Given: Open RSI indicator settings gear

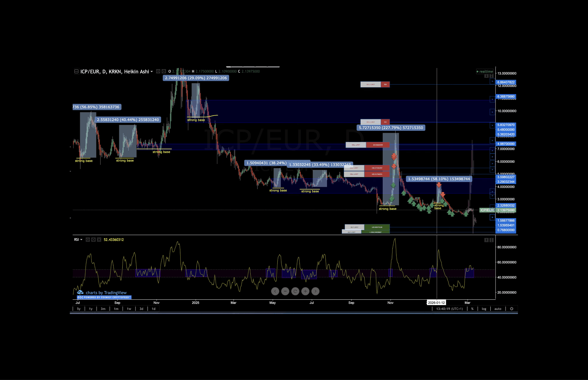Looking at the screenshot, I should (x=93, y=240).
